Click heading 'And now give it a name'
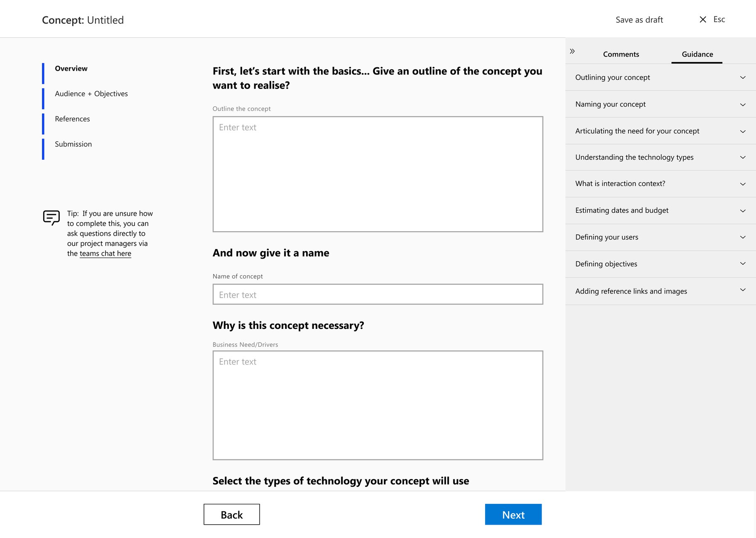 [x=271, y=253]
